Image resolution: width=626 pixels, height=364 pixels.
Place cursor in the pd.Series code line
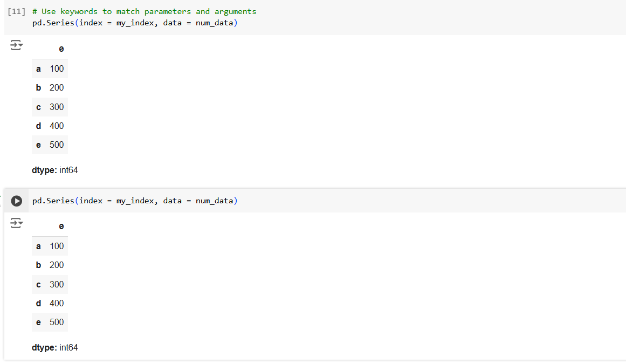tap(135, 200)
